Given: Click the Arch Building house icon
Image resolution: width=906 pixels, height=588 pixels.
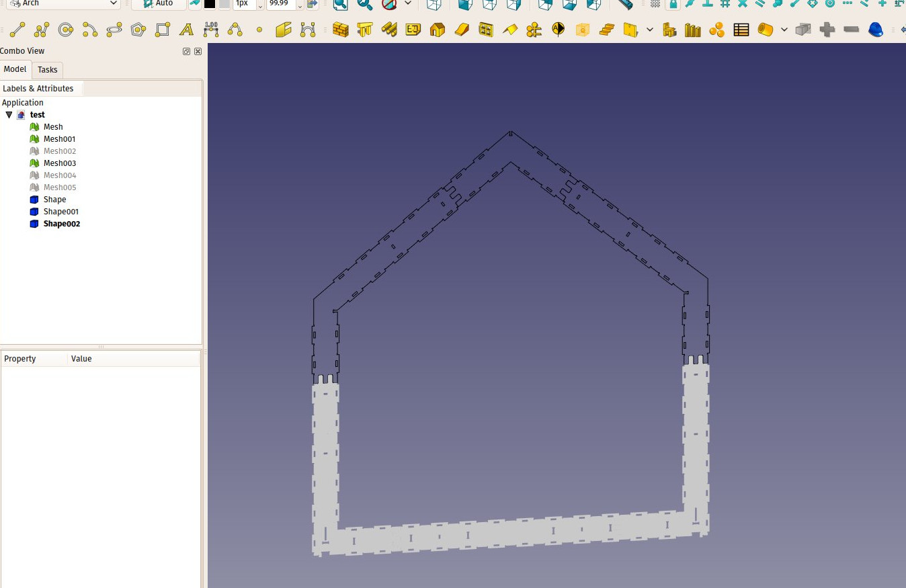Looking at the screenshot, I should pos(438,30).
